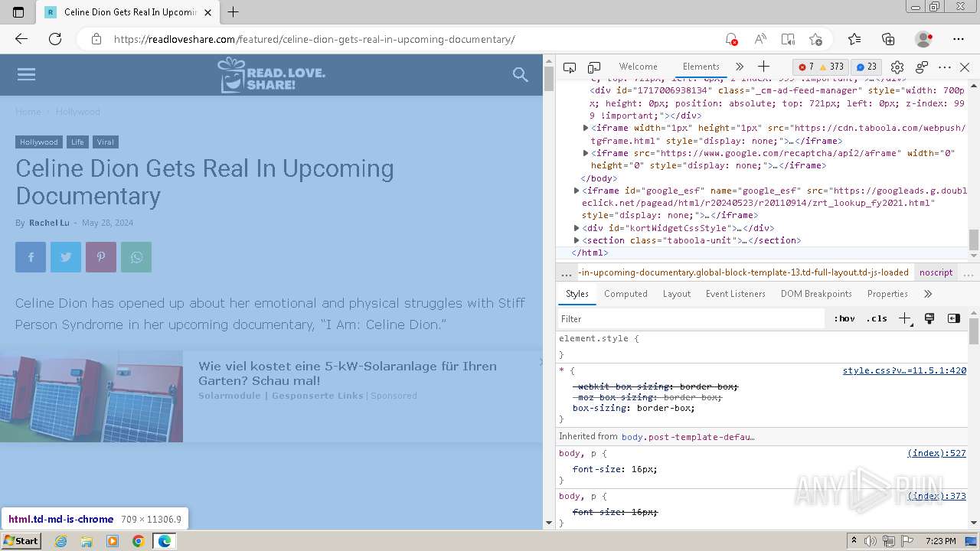Expand the taboola webpush iframe node

pos(586,128)
